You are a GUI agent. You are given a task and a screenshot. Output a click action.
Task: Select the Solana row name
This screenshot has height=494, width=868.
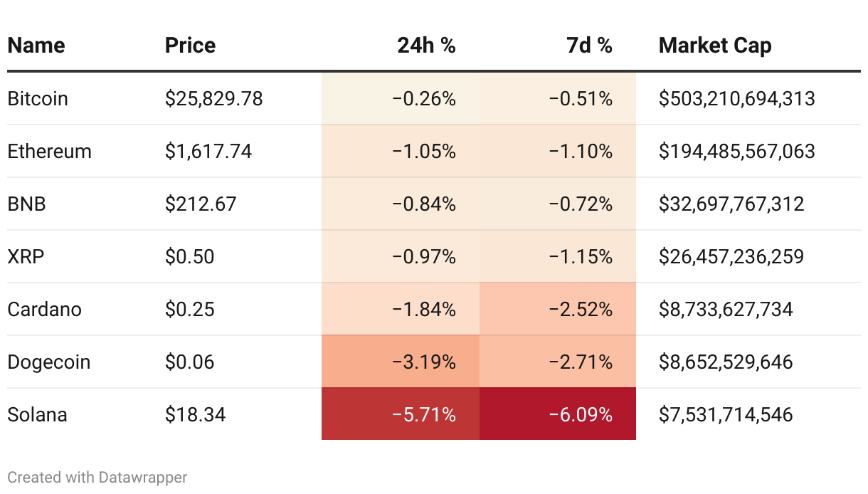tap(37, 414)
